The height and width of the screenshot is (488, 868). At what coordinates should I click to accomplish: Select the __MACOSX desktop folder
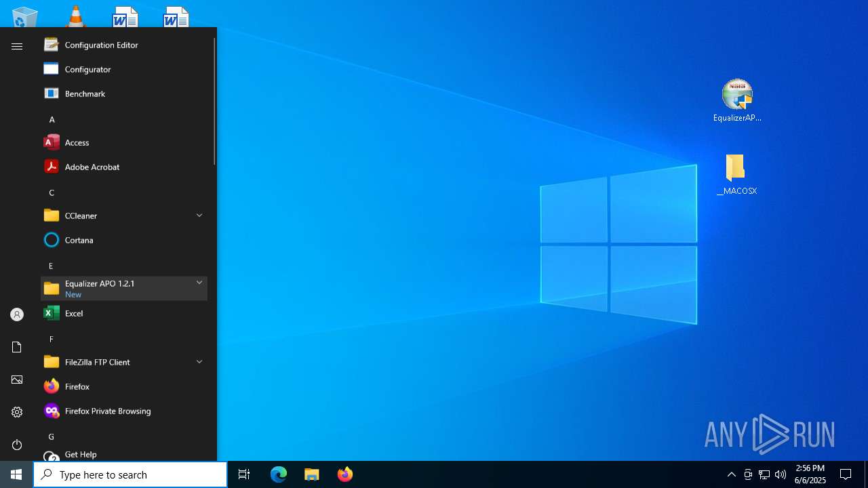[737, 174]
